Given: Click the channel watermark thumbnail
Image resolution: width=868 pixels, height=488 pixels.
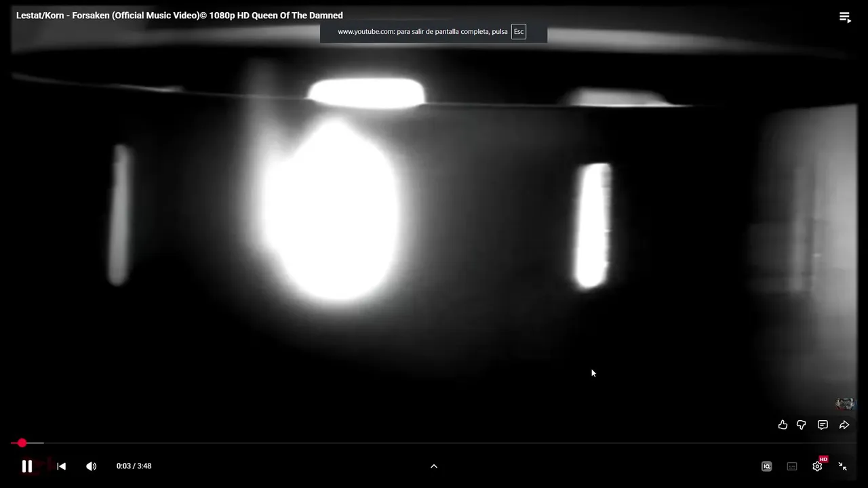Looking at the screenshot, I should click(x=845, y=404).
